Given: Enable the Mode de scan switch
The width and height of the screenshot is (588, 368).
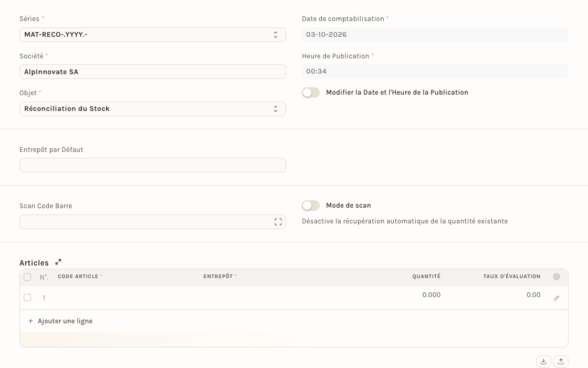Looking at the screenshot, I should 311,206.
